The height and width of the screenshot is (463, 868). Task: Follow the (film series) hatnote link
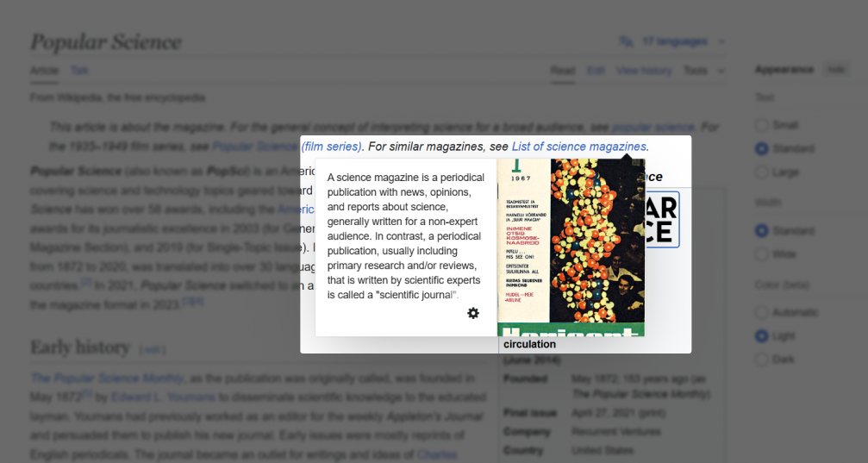point(331,147)
